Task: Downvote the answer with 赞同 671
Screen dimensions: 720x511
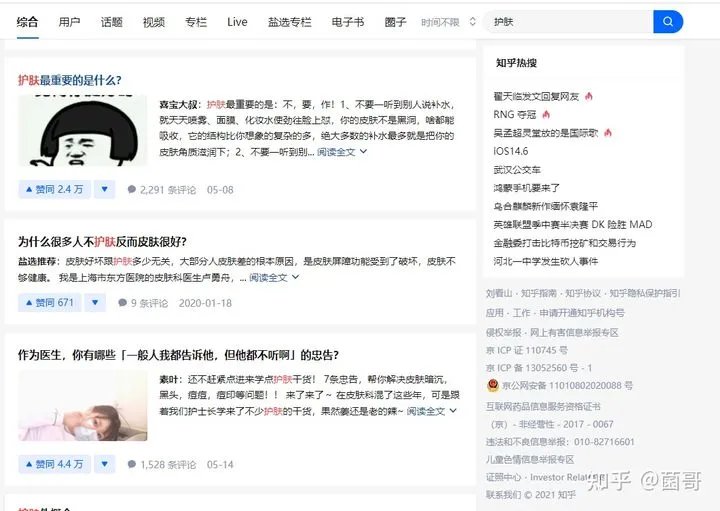Action: point(95,303)
